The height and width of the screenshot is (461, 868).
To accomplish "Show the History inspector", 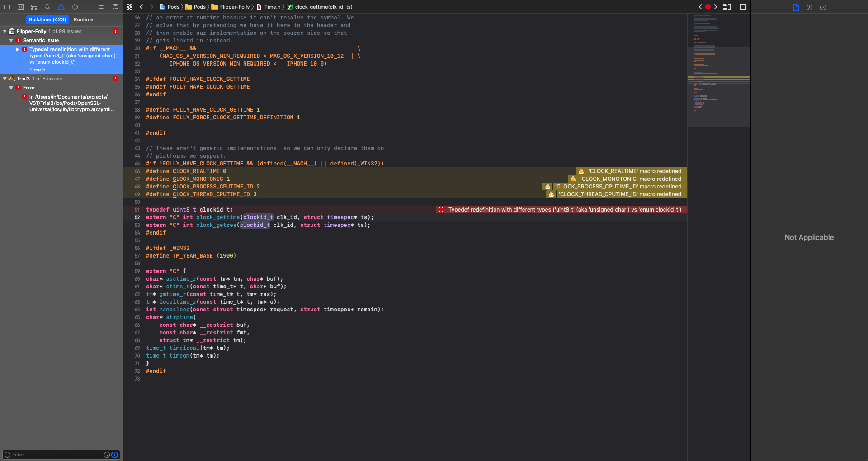I will (809, 7).
